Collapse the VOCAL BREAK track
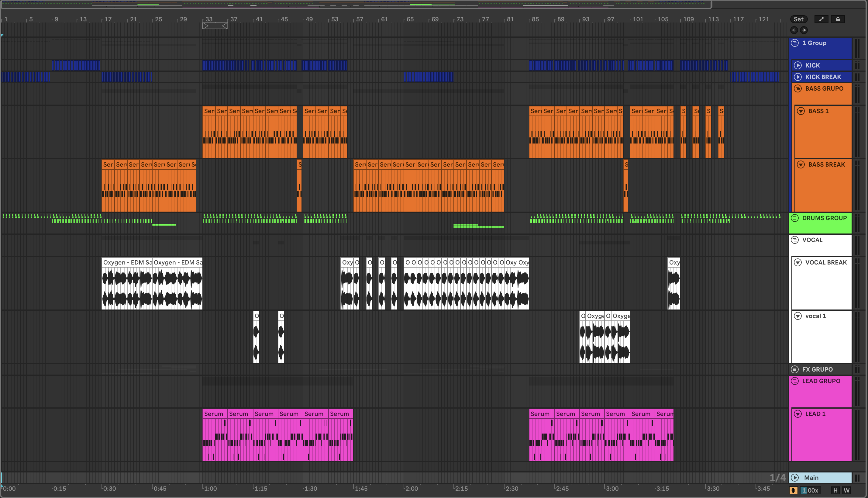 797,262
